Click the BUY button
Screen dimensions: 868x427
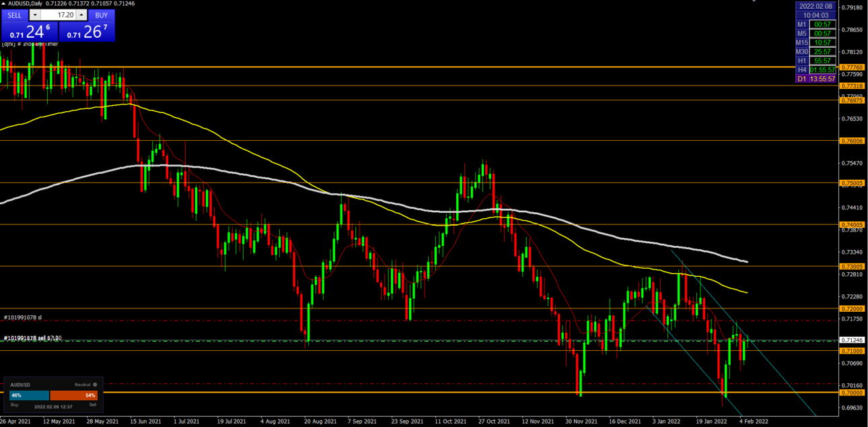point(101,15)
